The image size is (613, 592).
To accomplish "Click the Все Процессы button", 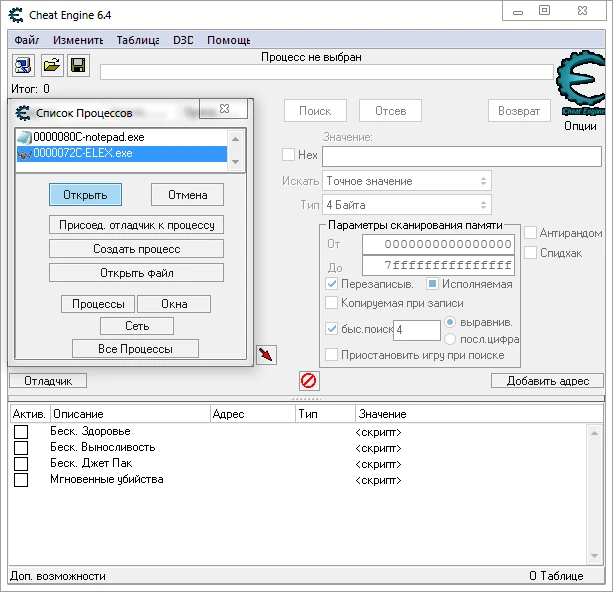I will 135,348.
